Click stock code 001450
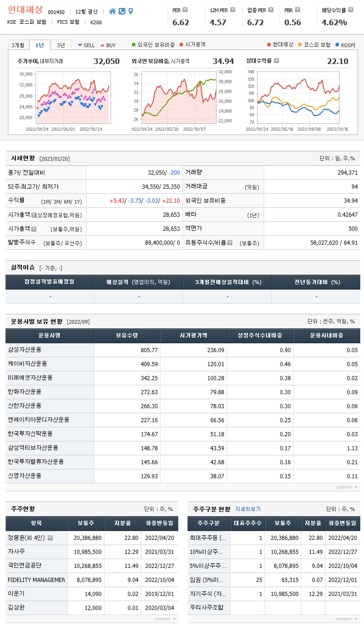This screenshot has height=631, width=364. tap(56, 12)
